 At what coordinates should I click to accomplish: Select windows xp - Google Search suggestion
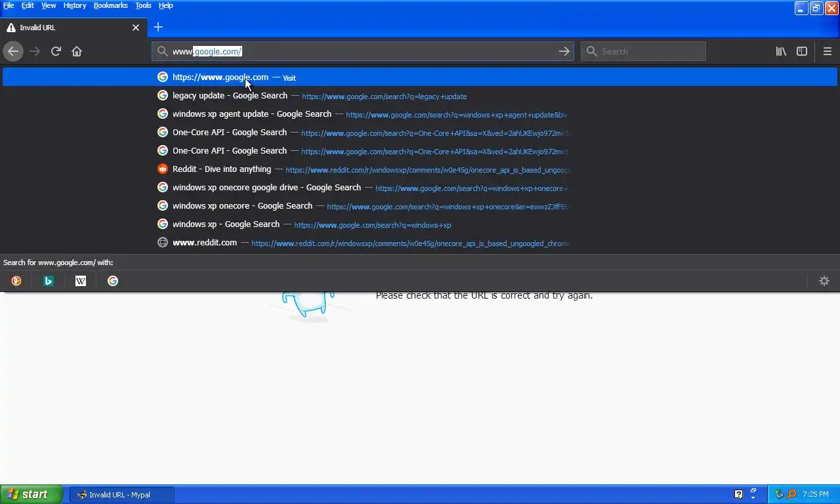(420, 224)
